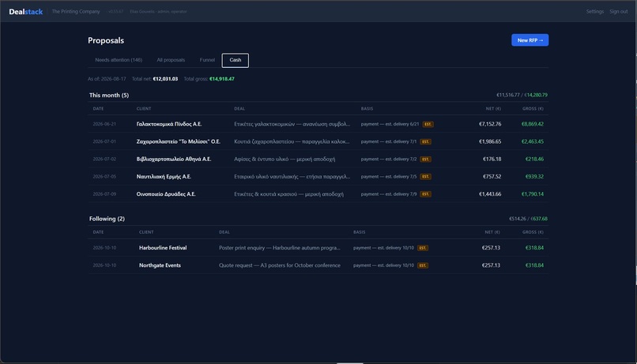637x364 pixels.
Task: Open deal Αφίσες & έντυπο υλικό — μερική αποδοχή
Action: point(285,159)
